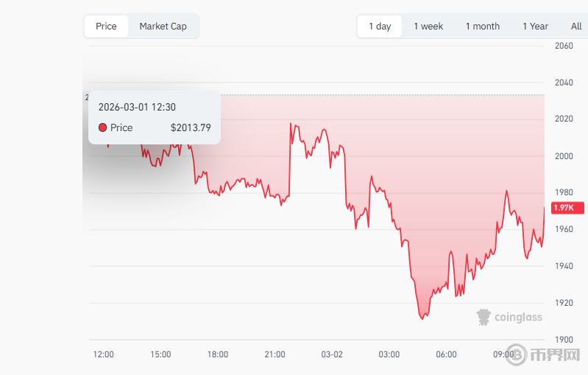The image size is (588, 375).
Task: Click the coinglass watermark text
Action: (518, 318)
